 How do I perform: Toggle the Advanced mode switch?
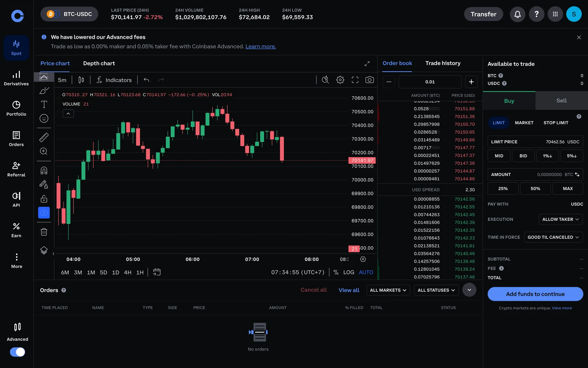(17, 352)
